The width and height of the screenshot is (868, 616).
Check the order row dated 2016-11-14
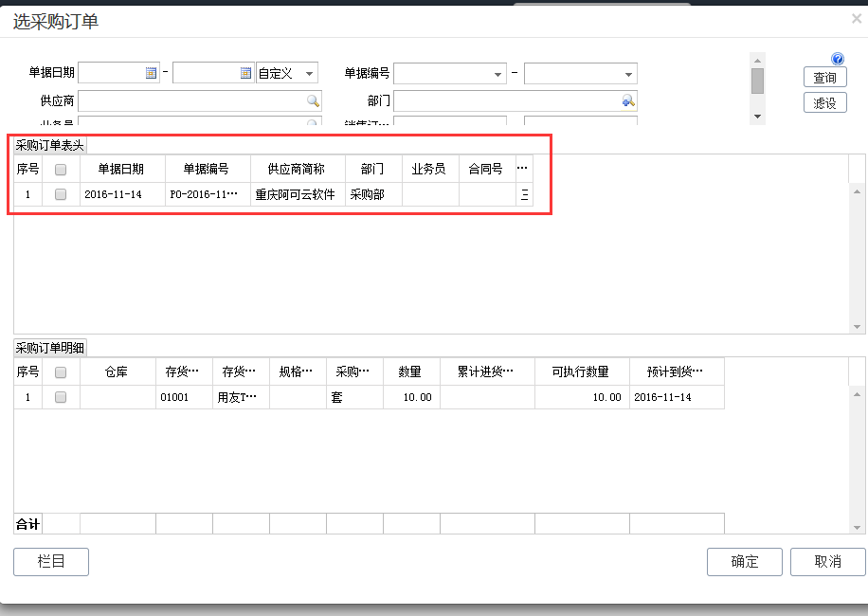[61, 194]
